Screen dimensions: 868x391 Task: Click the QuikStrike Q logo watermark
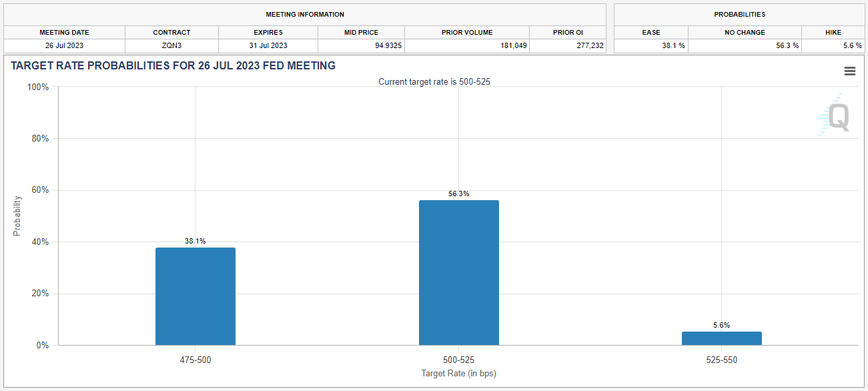(x=835, y=116)
